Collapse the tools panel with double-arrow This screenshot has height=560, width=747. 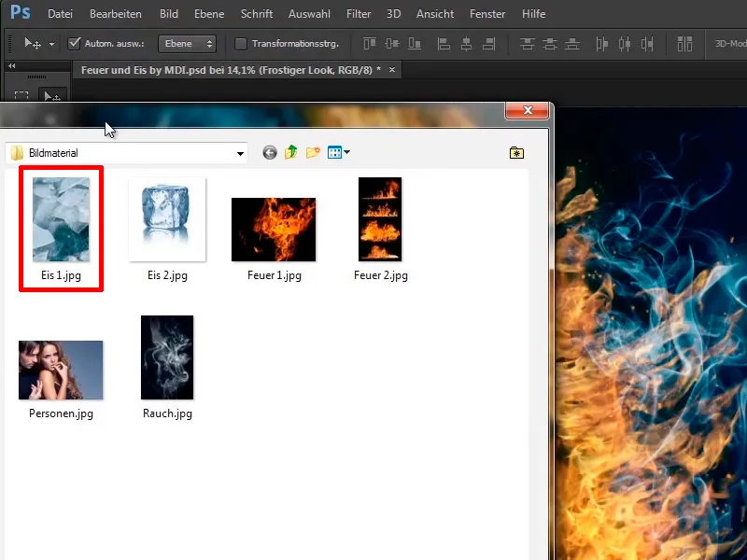coord(12,65)
